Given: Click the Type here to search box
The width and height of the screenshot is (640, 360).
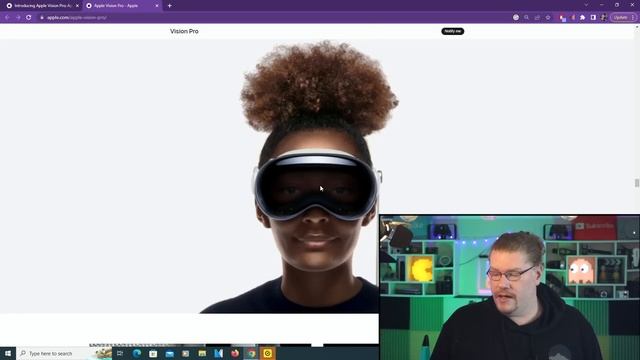Looking at the screenshot, I should (x=64, y=353).
